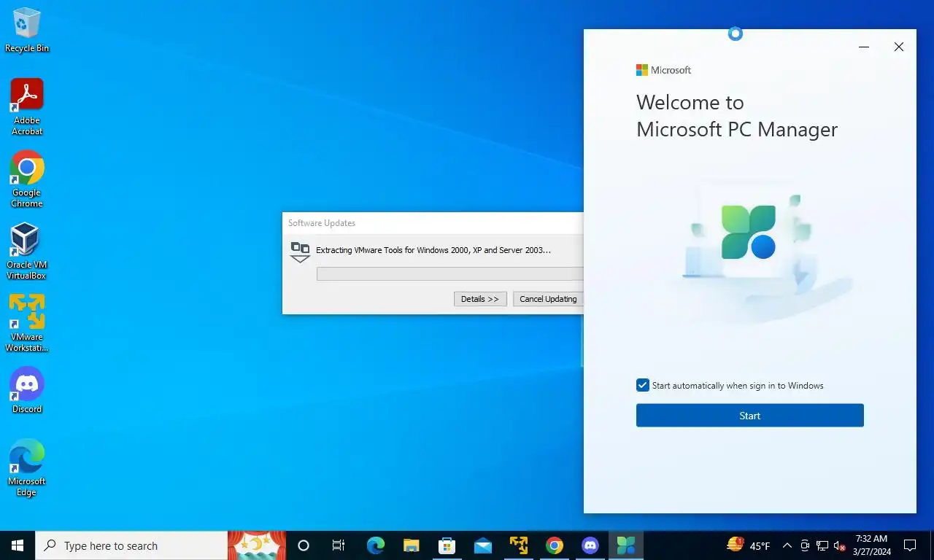This screenshot has width=934, height=560.
Task: Switch to VMware Workstation on the taskbar
Action: click(518, 545)
